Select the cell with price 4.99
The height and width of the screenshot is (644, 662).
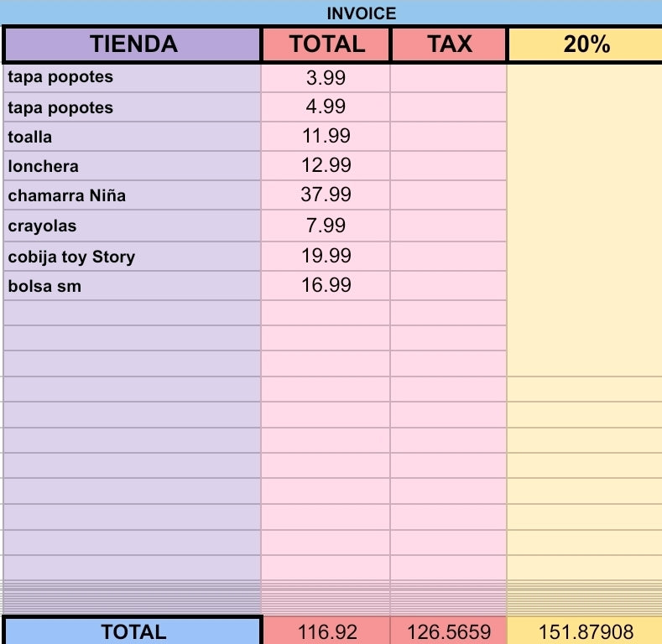coord(326,106)
